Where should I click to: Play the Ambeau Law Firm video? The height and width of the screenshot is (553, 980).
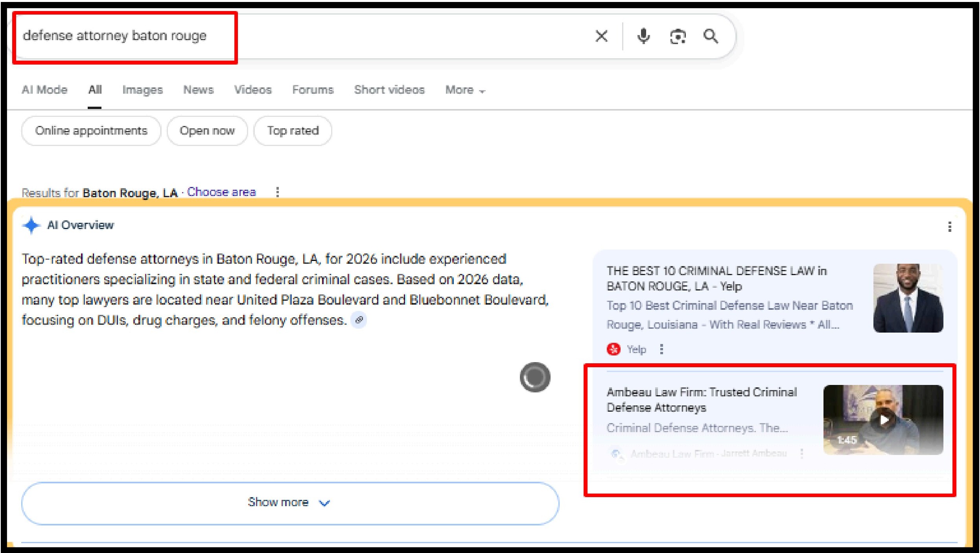(x=883, y=420)
